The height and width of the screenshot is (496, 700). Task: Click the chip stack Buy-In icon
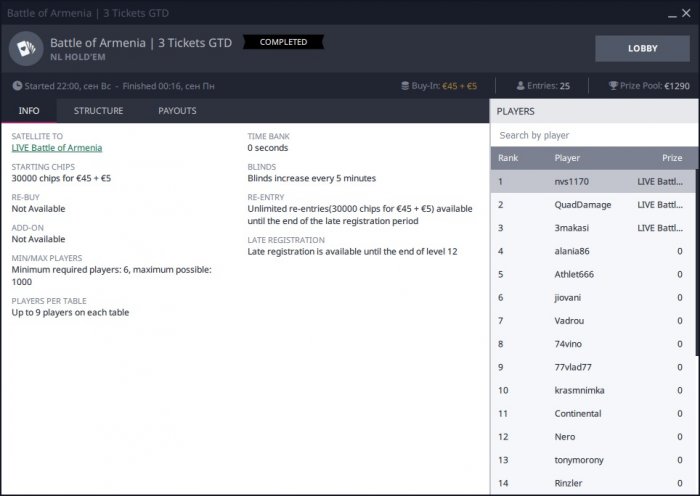click(x=404, y=86)
